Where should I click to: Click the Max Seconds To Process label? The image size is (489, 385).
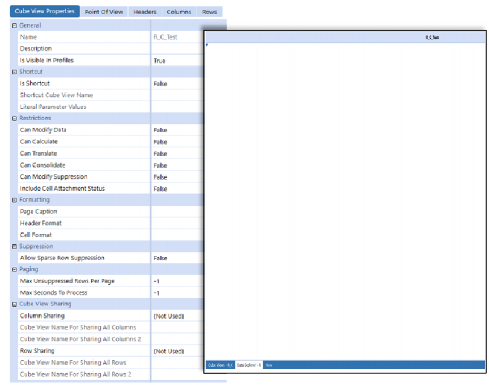[53, 293]
